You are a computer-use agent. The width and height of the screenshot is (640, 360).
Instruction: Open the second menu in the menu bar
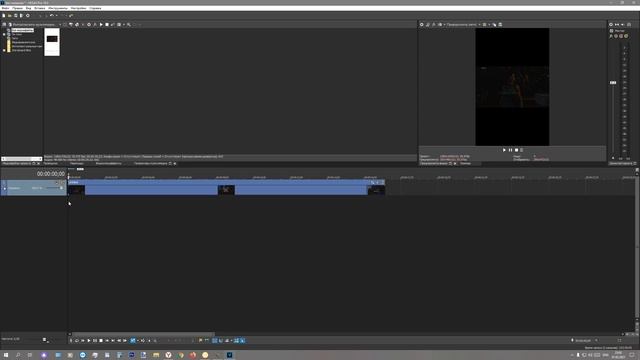(18, 8)
